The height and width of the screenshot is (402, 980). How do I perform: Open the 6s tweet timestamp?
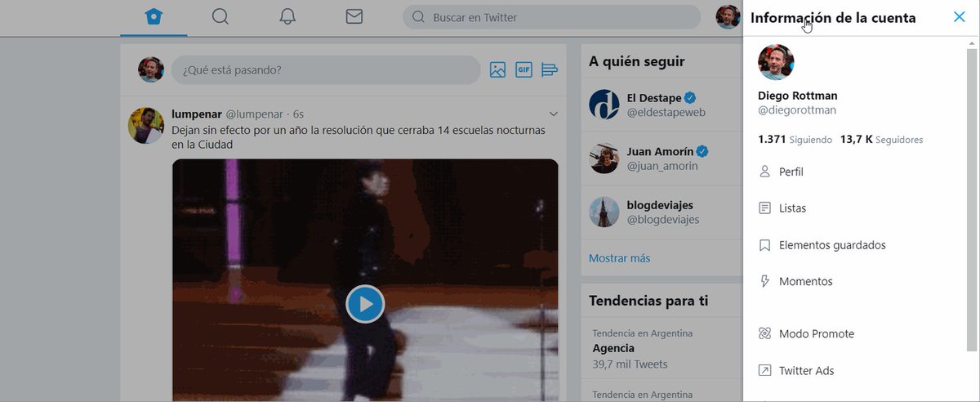(298, 114)
